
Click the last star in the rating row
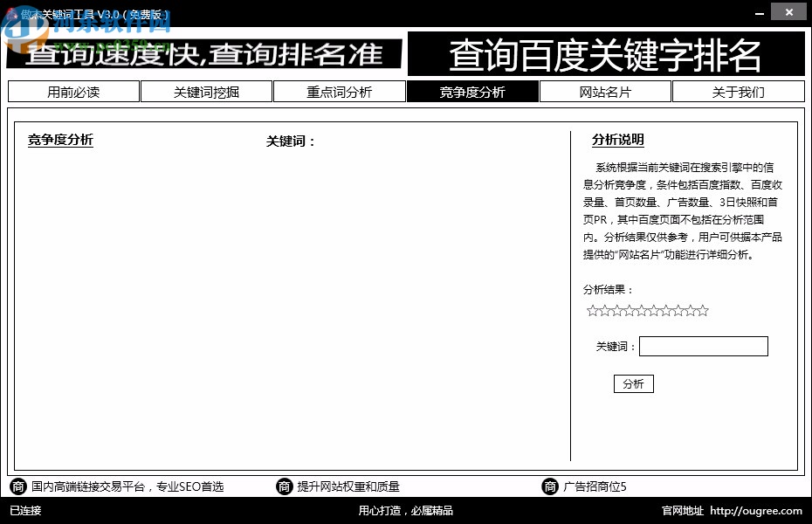pyautogui.click(x=704, y=310)
